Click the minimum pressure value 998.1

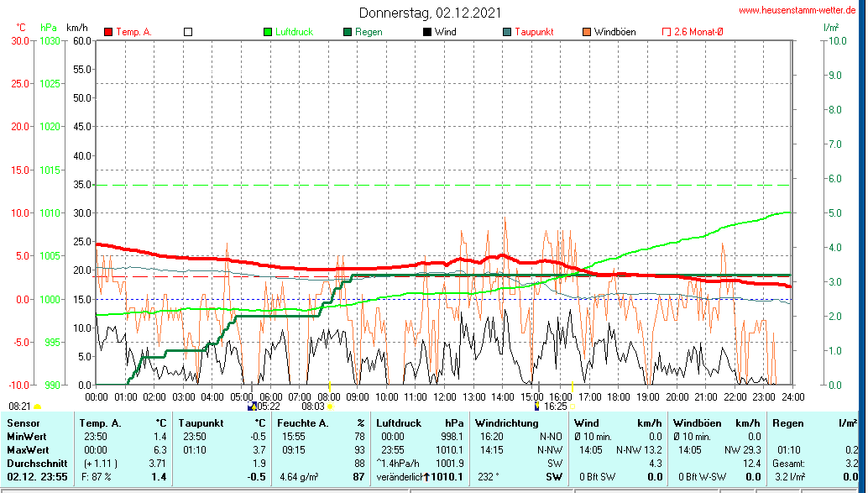click(452, 437)
